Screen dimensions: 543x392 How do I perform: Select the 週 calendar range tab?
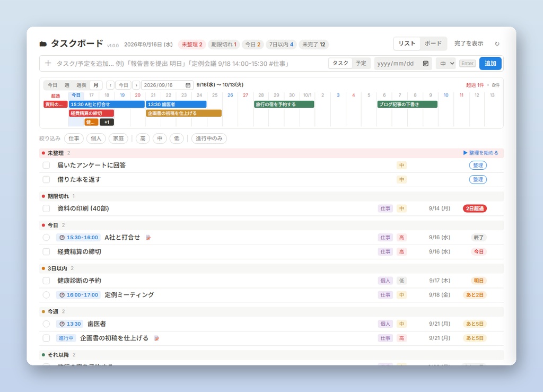point(67,85)
